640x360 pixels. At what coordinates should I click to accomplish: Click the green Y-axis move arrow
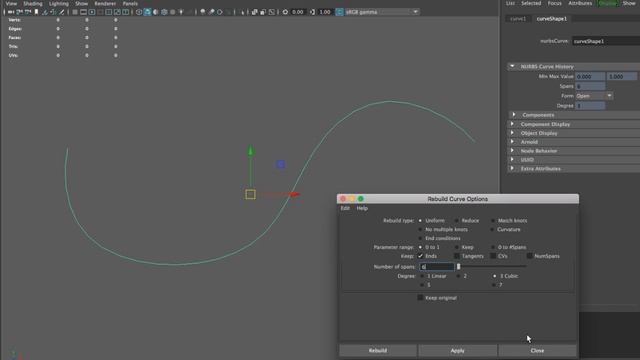tap(250, 151)
